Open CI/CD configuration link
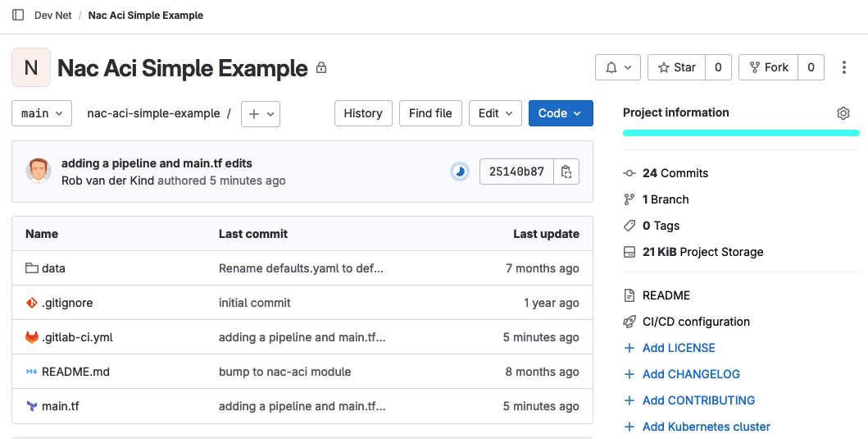 [x=696, y=322]
